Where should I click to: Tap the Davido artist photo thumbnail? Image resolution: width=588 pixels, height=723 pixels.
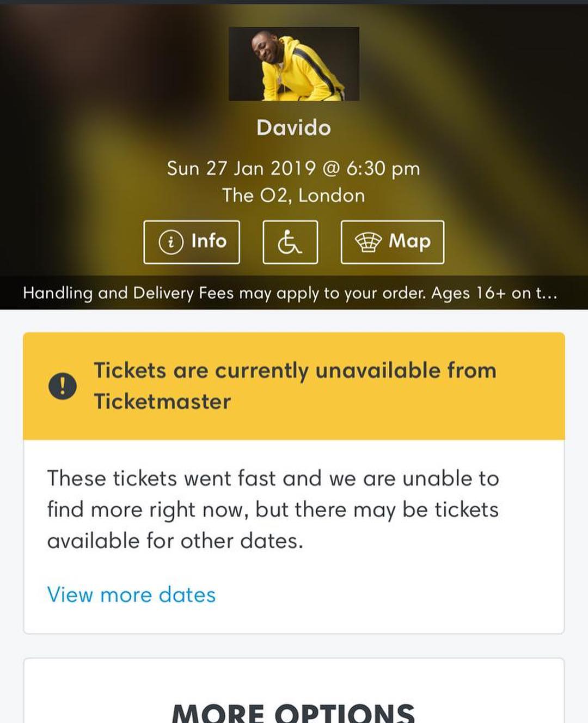coord(293,64)
